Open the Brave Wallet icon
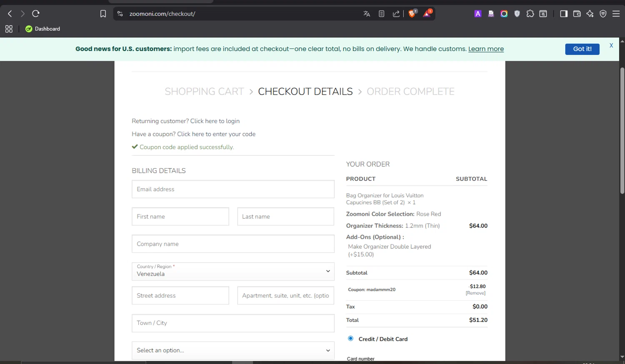625x364 pixels. 577,14
